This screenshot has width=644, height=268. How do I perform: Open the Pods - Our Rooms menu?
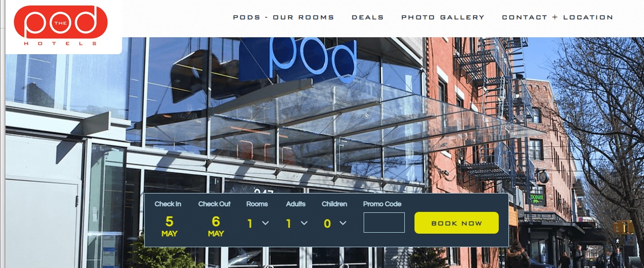click(284, 17)
